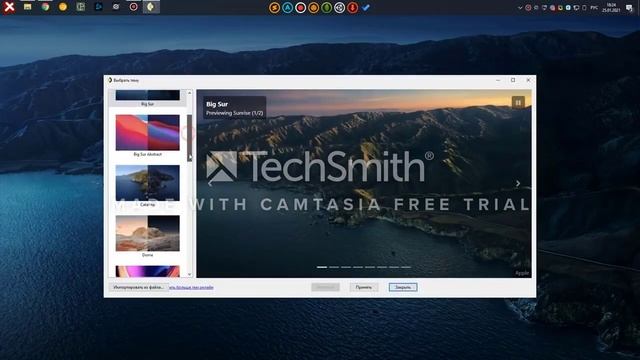The image size is (640, 360).
Task: Click the orange S circle icon in the top bar
Action: pyautogui.click(x=274, y=8)
